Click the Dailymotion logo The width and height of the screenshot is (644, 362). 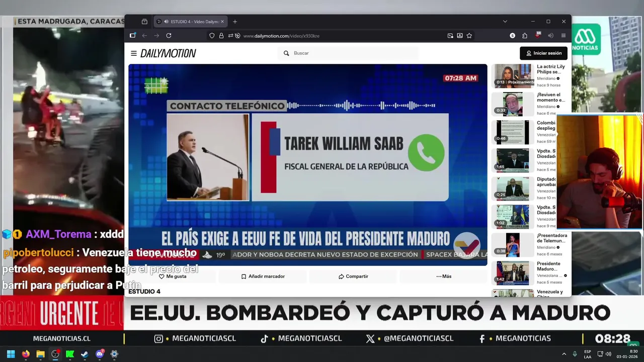168,53
